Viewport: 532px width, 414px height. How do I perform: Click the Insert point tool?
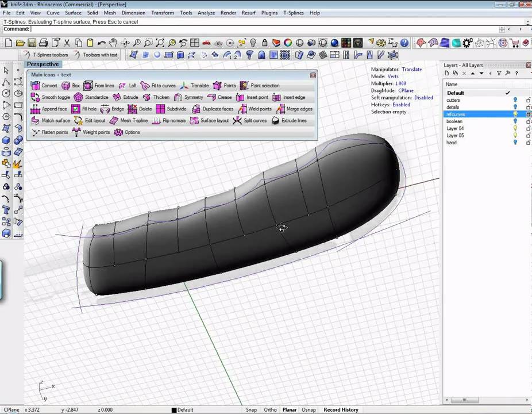pyautogui.click(x=252, y=97)
